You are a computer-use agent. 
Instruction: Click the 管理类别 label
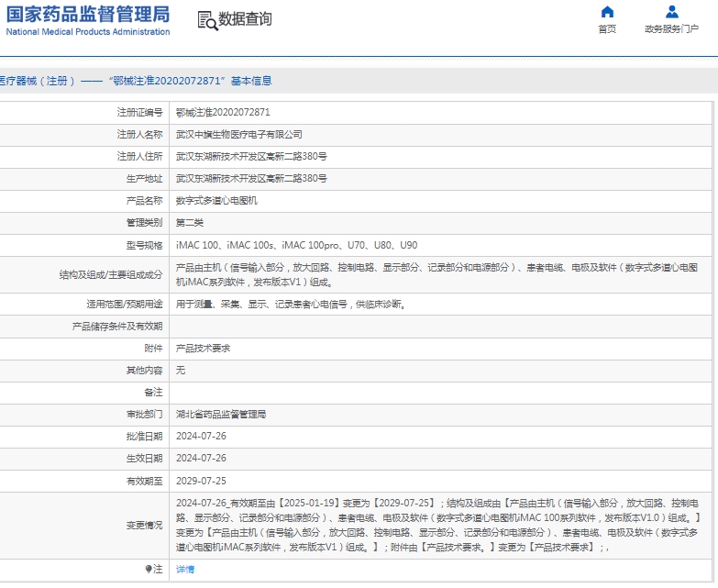[144, 223]
